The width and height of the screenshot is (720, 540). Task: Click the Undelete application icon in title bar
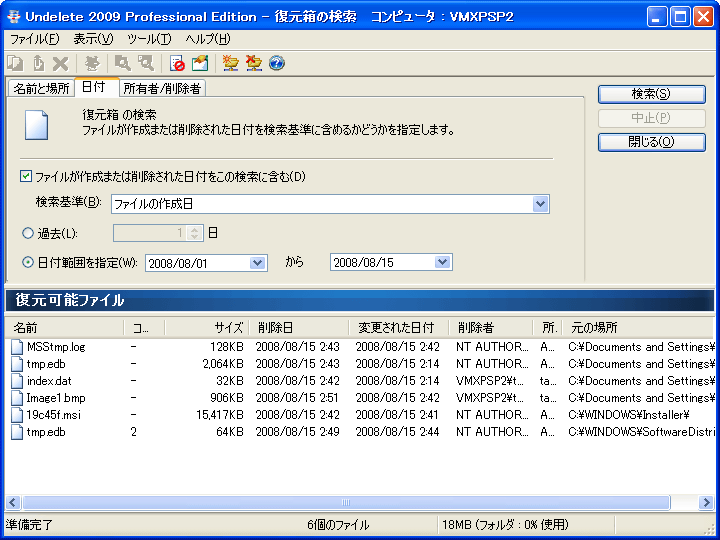click(14, 17)
